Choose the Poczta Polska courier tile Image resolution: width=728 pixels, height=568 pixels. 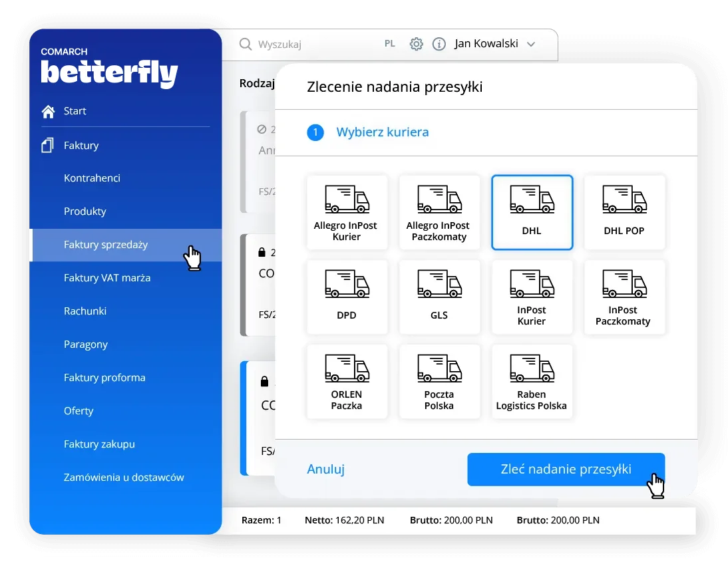[439, 381]
